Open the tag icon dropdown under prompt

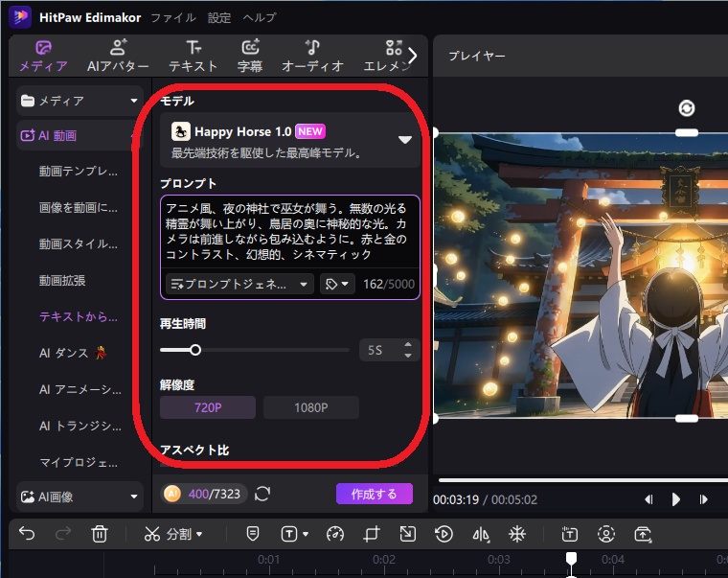pos(337,284)
